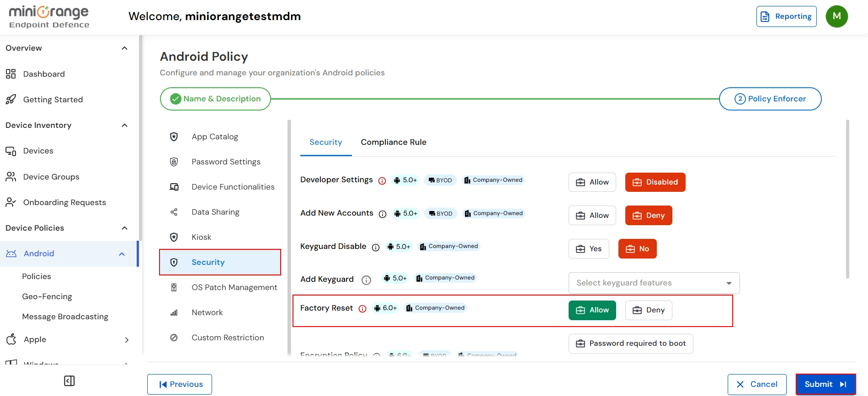
Task: Click the Device Functionalities icon
Action: pyautogui.click(x=174, y=187)
